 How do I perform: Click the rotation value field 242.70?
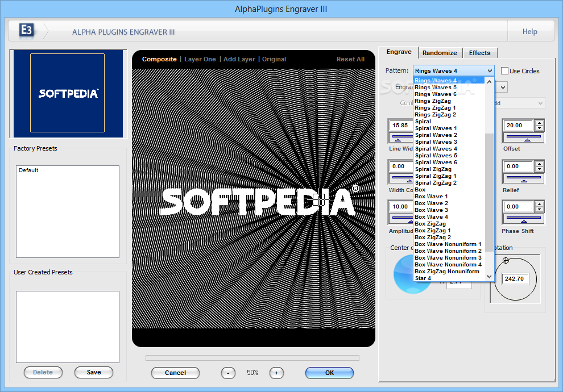(x=514, y=279)
